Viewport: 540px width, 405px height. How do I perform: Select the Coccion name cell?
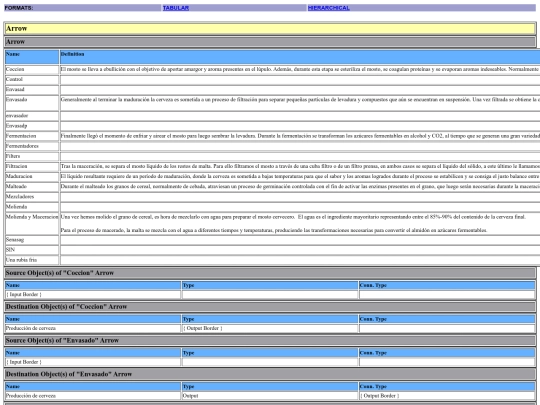coord(32,70)
